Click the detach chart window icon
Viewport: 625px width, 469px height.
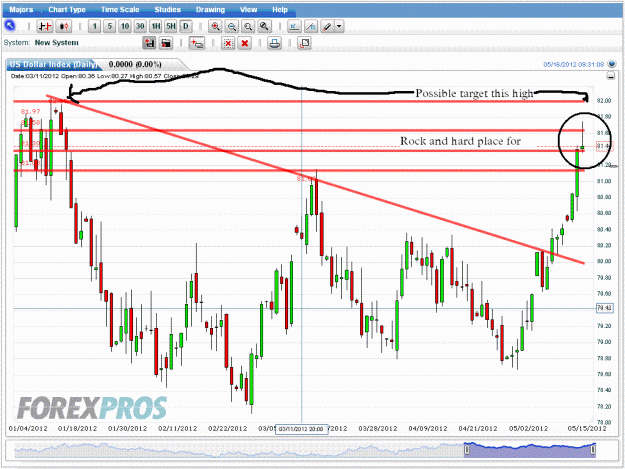click(305, 43)
